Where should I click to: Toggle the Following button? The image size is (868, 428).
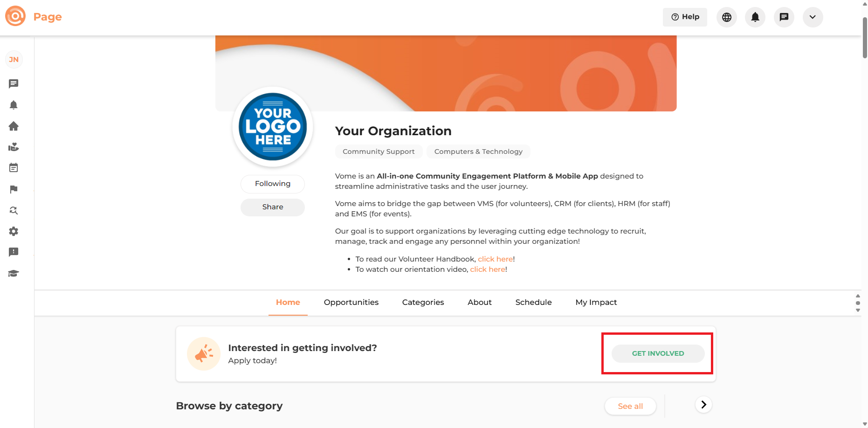point(273,184)
